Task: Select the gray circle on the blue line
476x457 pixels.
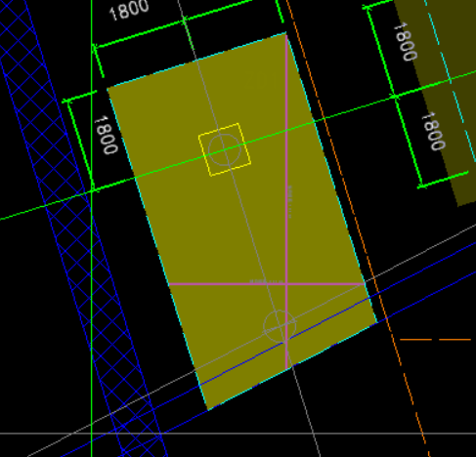Action: point(280,326)
